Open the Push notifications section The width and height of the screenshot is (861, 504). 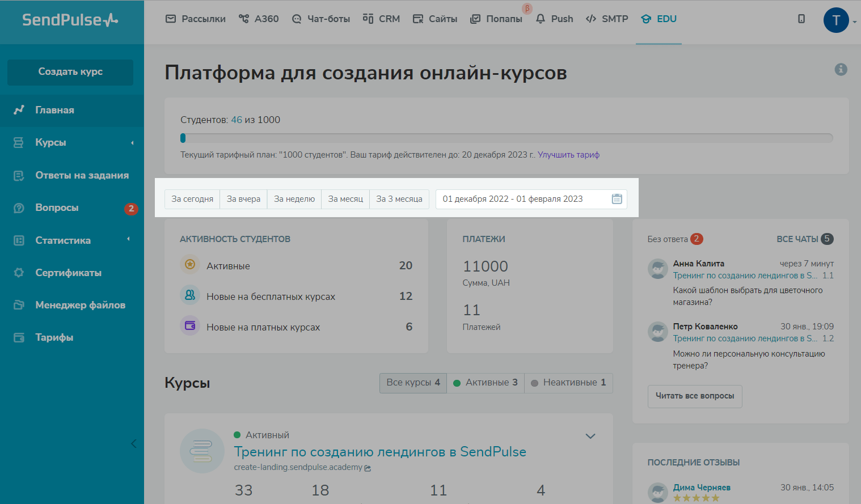click(x=554, y=19)
